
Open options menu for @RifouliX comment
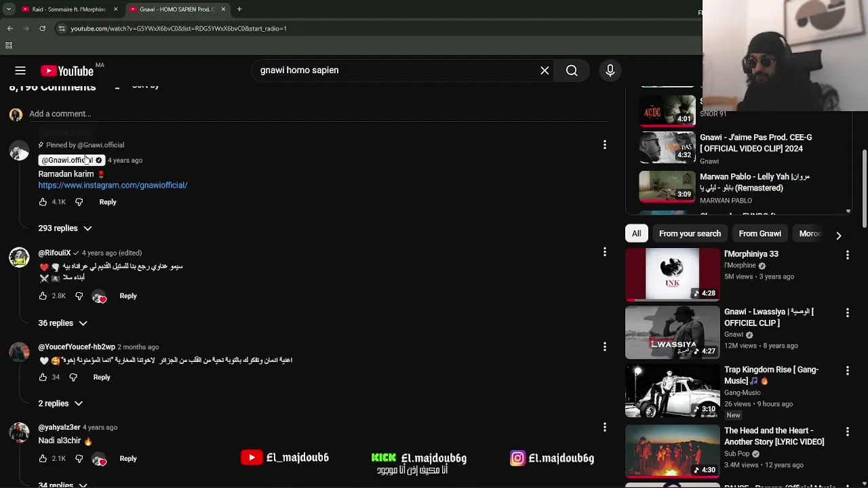(x=605, y=252)
